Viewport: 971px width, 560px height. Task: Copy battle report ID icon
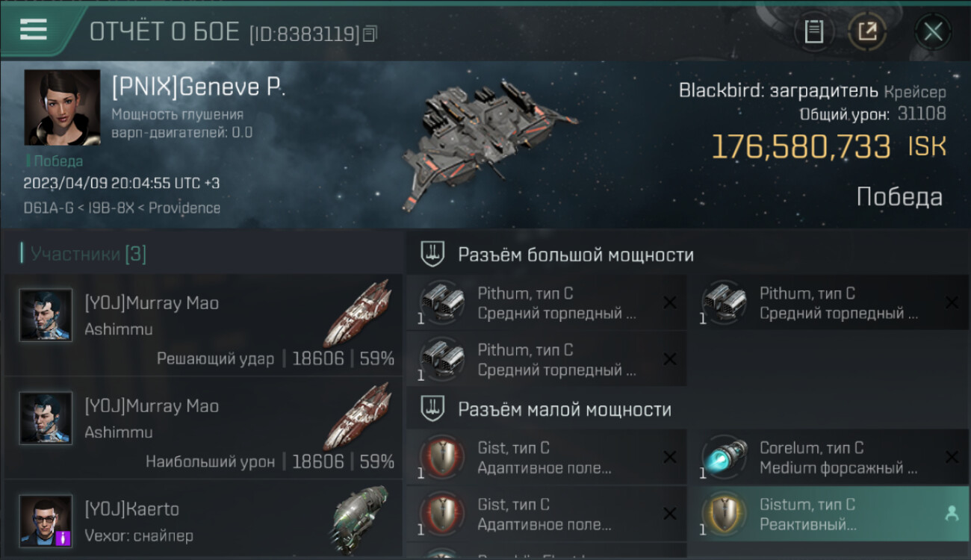point(370,34)
